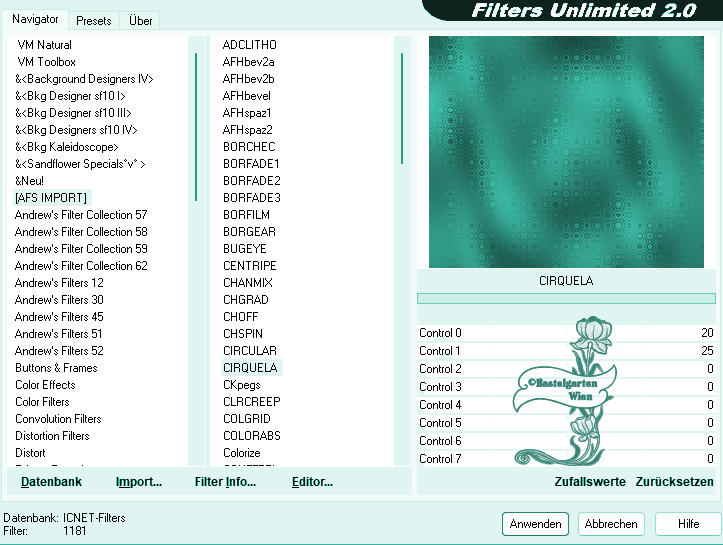This screenshot has width=723, height=545.
Task: Adjust the Control 6 slider
Action: (x=566, y=441)
